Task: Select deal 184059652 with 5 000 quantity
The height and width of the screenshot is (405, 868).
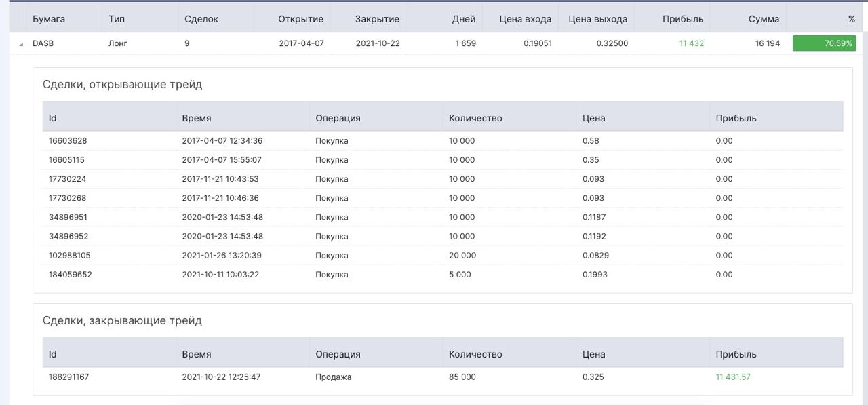Action: [x=443, y=275]
